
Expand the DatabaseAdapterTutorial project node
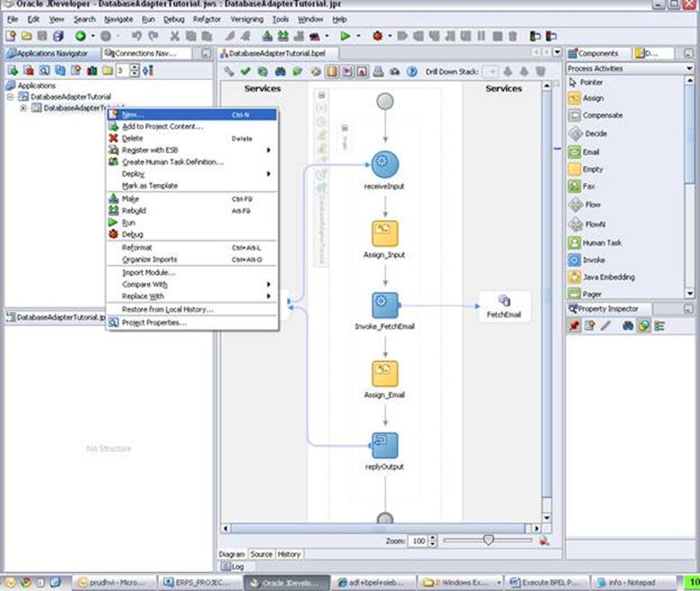click(x=23, y=108)
